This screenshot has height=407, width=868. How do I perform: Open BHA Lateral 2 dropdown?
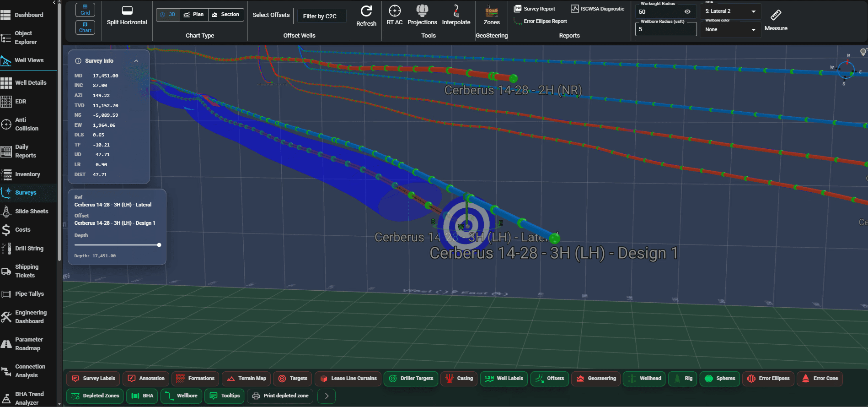(730, 11)
